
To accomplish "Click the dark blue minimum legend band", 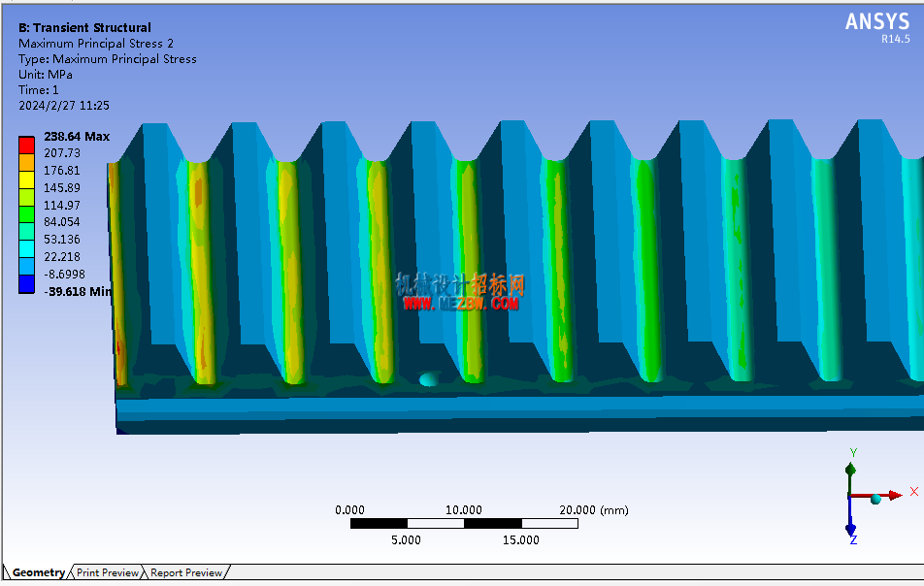I will pos(26,284).
